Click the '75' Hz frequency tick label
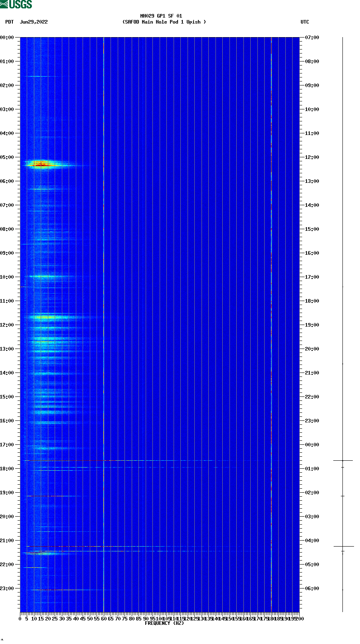This screenshot has width=360, height=644. [x=125, y=619]
